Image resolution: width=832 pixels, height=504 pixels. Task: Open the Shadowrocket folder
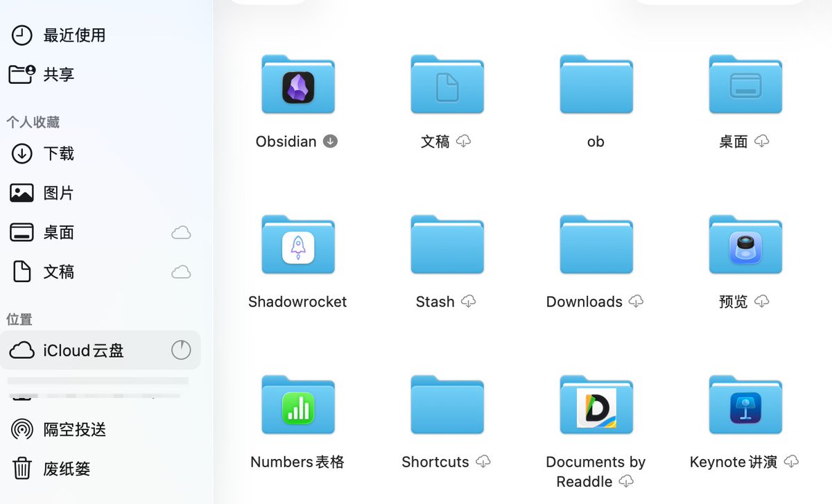(x=298, y=245)
